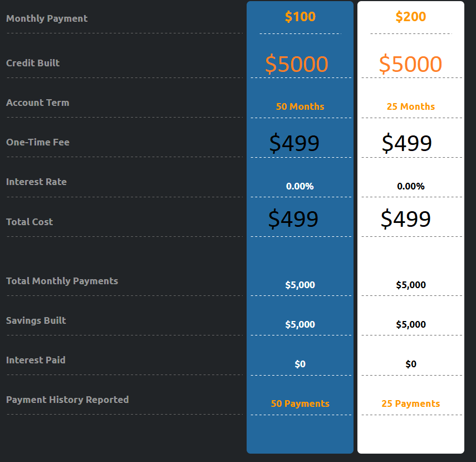This screenshot has height=462, width=476.
Task: Click the Total Monthly Payments label
Action: pos(62,281)
